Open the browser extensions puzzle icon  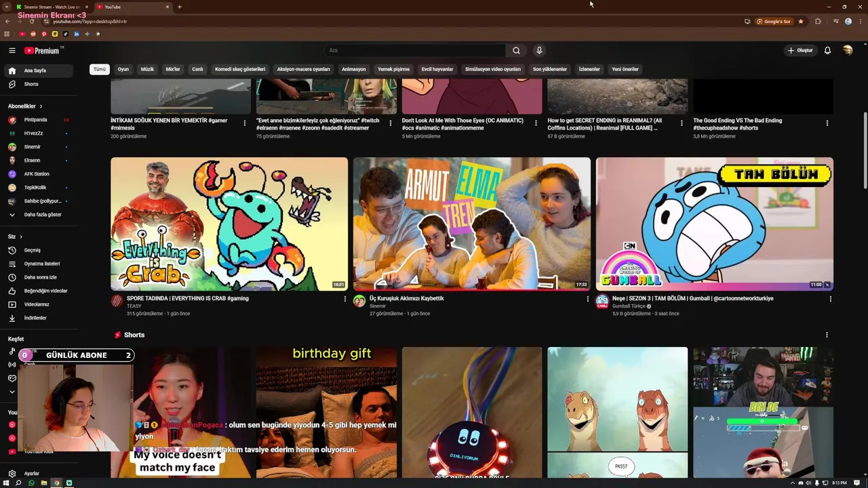click(x=818, y=21)
